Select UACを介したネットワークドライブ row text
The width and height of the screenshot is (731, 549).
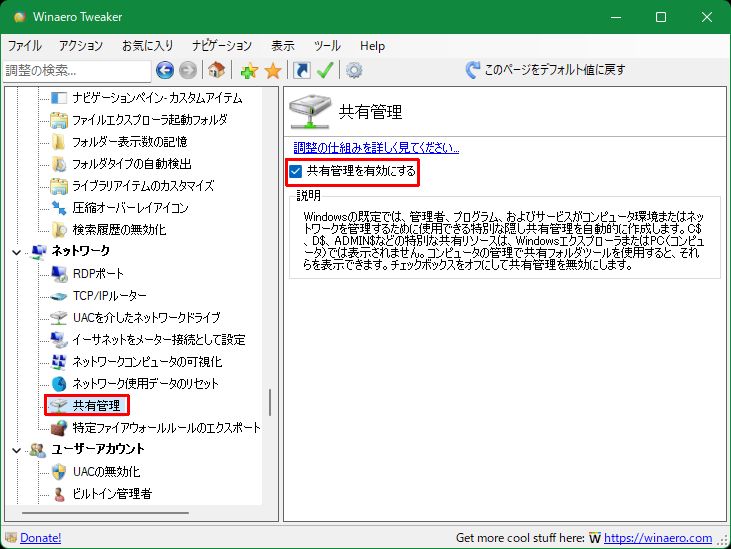(x=146, y=317)
